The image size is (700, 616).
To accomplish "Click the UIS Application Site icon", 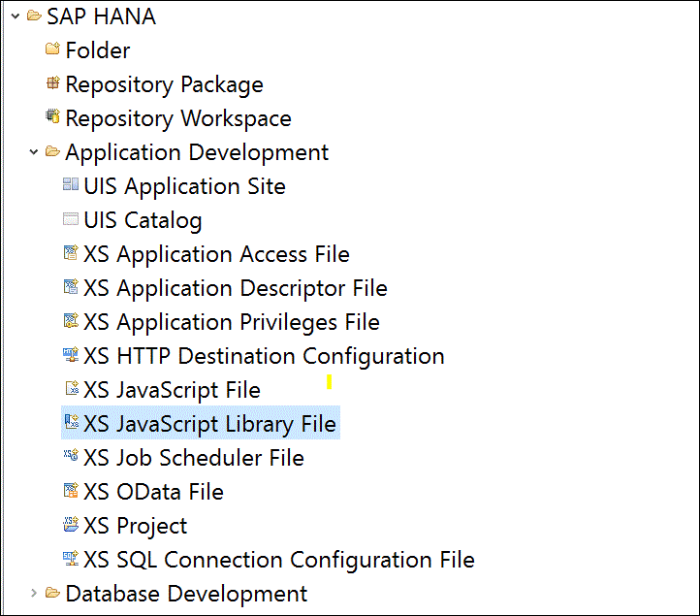I will 70,186.
